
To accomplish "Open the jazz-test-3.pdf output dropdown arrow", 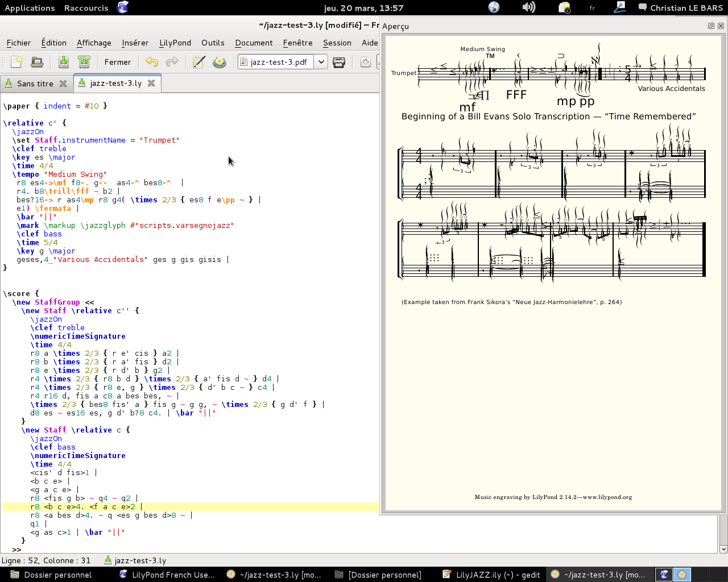I will tap(321, 62).
